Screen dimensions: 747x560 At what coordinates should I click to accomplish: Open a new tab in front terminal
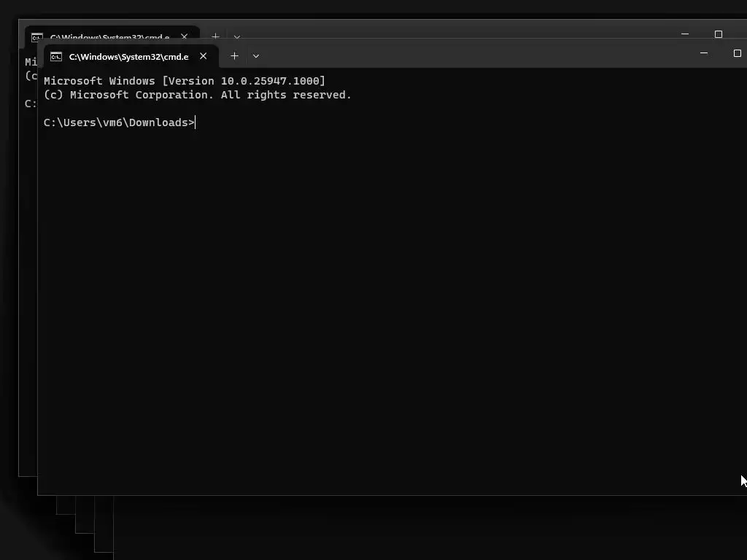(234, 56)
